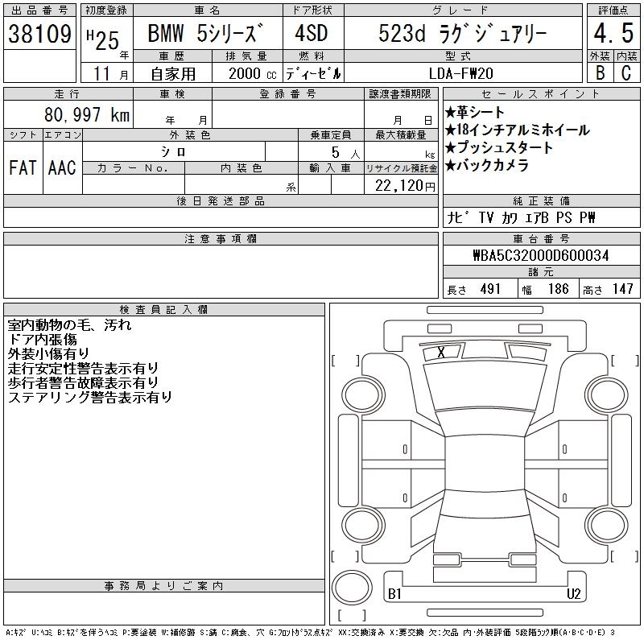The image size is (644, 644).
Task: Select the equipment list ナビ TV カワ エアB PS PW
Action: (521, 217)
